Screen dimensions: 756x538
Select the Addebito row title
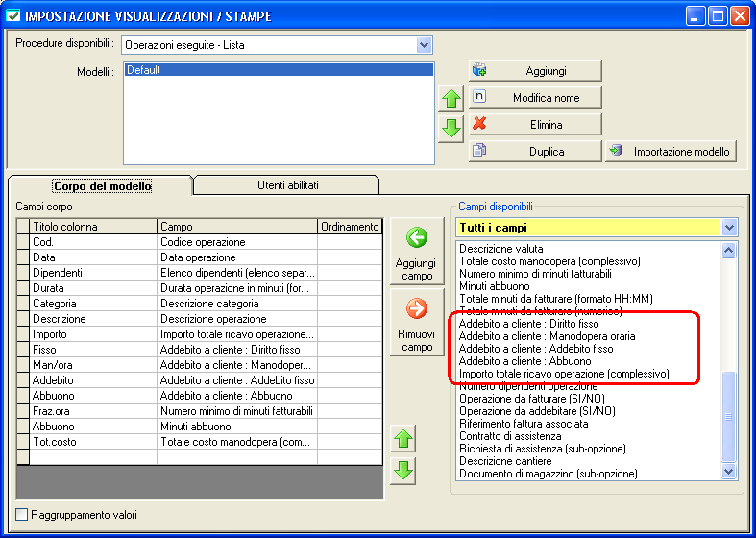click(93, 380)
